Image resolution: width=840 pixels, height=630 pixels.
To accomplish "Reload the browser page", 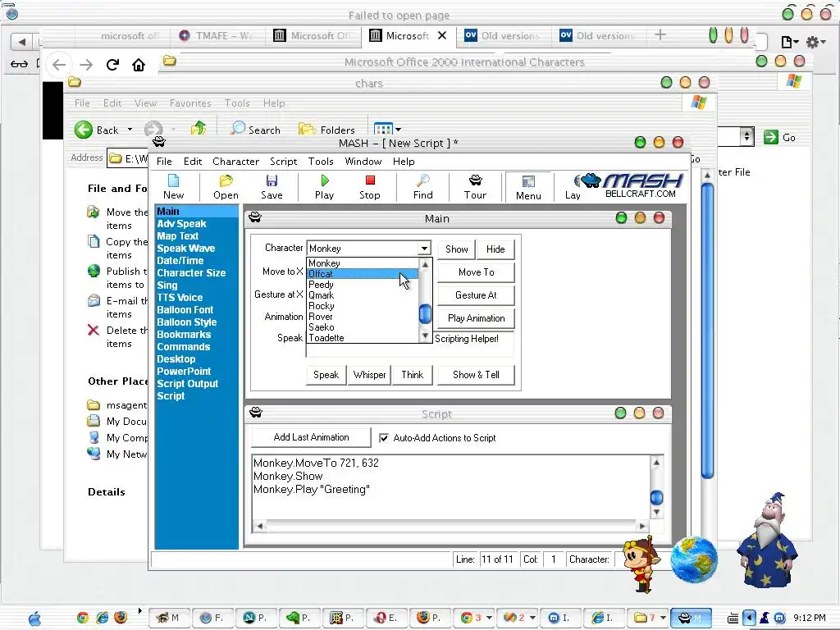I will tap(112, 65).
